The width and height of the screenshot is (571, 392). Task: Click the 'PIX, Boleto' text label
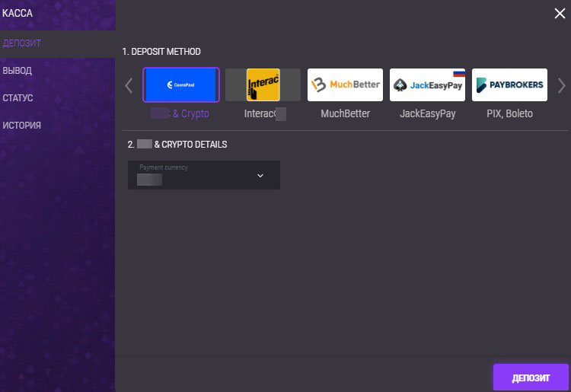(509, 114)
